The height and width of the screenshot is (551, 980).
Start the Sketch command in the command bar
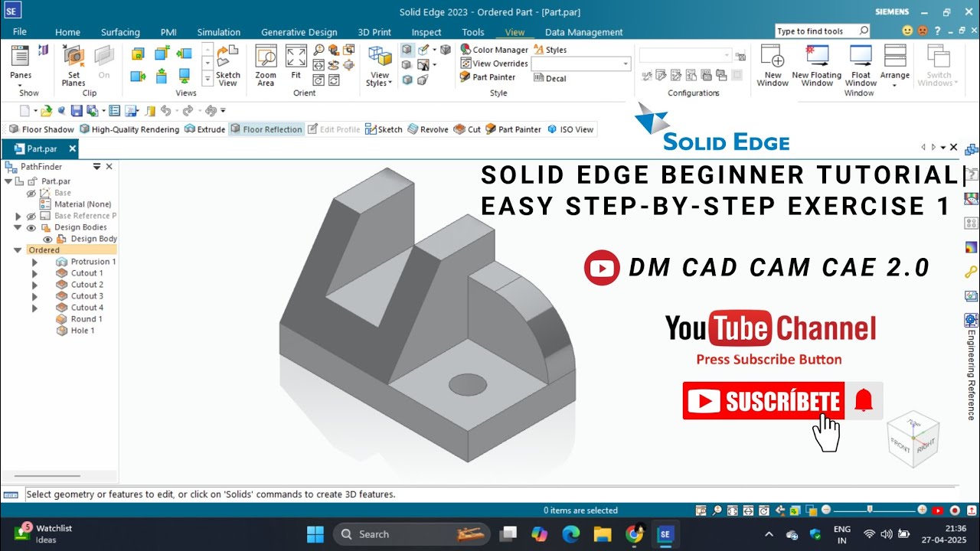tap(384, 129)
